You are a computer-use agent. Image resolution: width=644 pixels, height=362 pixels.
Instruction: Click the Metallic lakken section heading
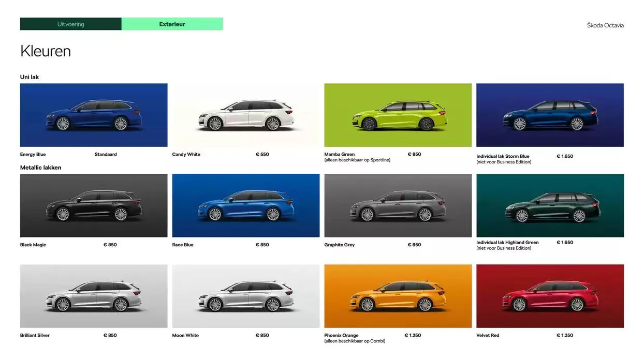coord(40,167)
